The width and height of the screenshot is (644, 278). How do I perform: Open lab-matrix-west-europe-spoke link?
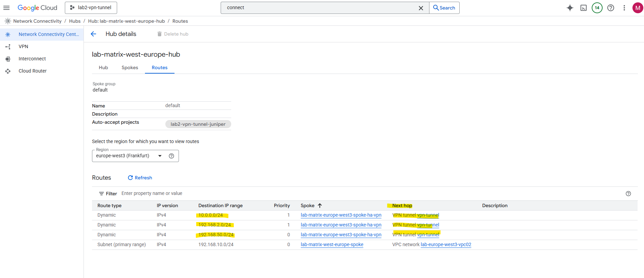(x=332, y=244)
